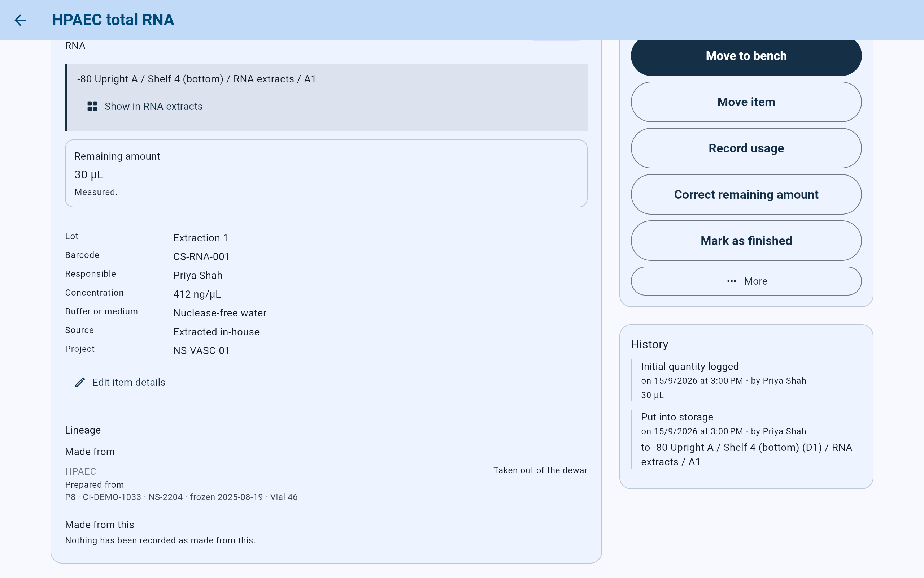The height and width of the screenshot is (578, 924).
Task: Click concentration value 412 ng/µL
Action: click(x=197, y=294)
